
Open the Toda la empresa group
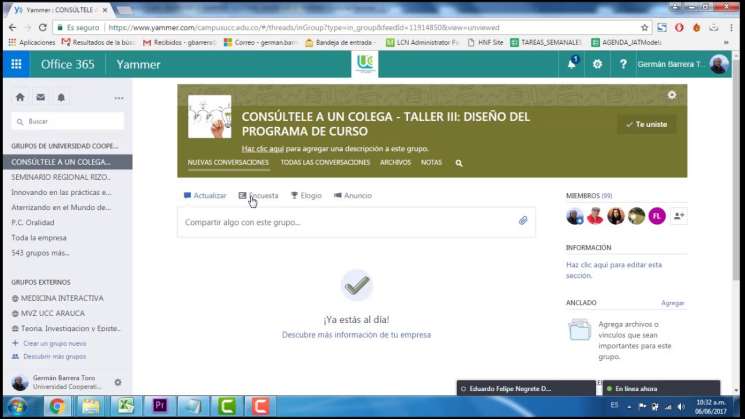coord(39,238)
